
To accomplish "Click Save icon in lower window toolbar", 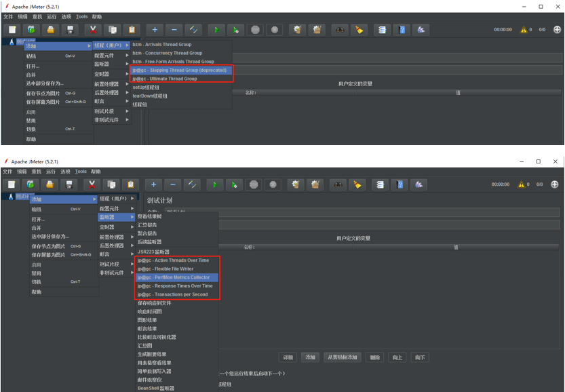I will 69,185.
